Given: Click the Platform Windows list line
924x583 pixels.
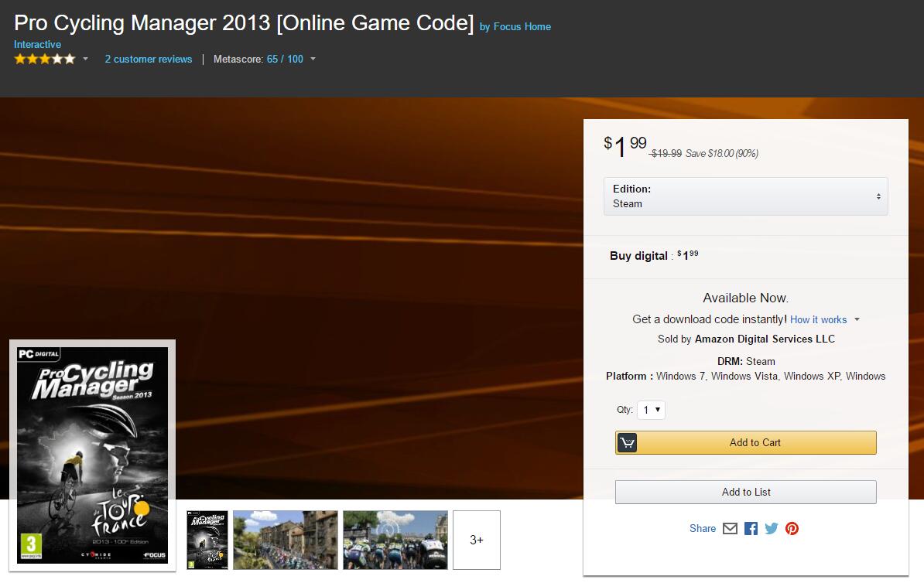Looking at the screenshot, I should coord(745,376).
